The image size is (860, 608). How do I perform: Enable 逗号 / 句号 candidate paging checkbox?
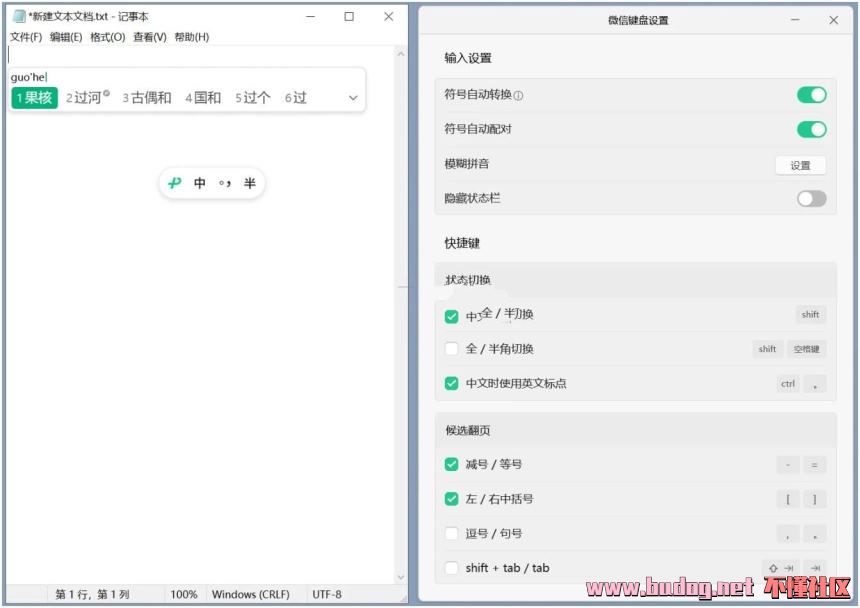(452, 533)
